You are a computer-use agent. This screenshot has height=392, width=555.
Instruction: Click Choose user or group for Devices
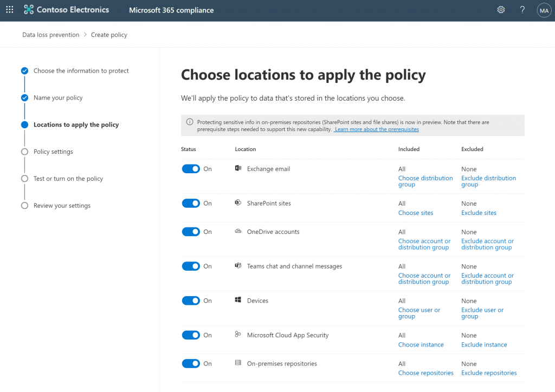pyautogui.click(x=419, y=313)
